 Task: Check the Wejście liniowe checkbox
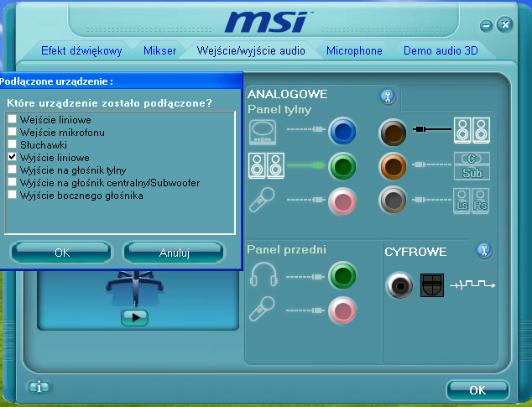[13, 119]
